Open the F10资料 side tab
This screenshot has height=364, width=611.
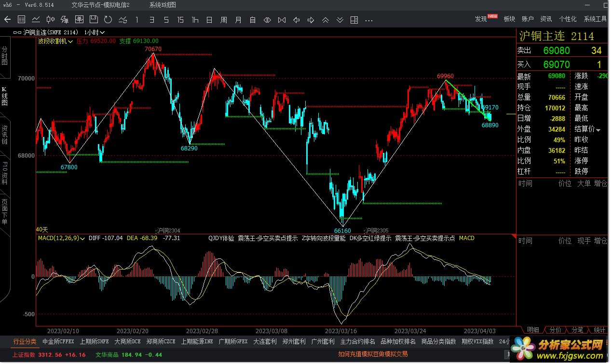point(4,173)
